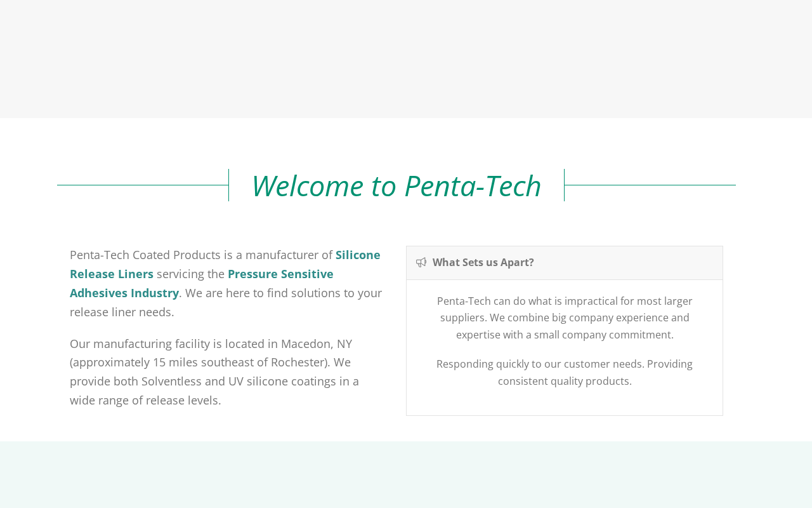Click the horizontal divider right of heading
812x508 pixels.
(x=650, y=185)
